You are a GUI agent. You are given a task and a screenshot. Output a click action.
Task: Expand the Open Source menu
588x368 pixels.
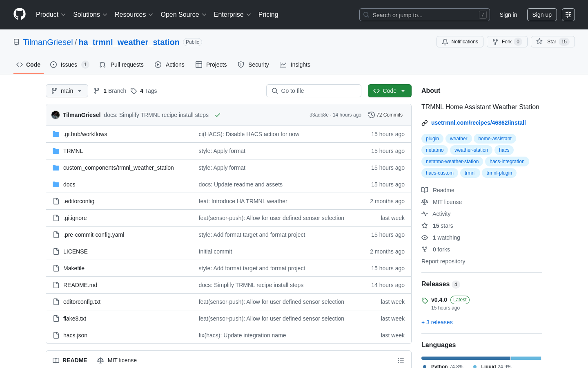pos(184,15)
